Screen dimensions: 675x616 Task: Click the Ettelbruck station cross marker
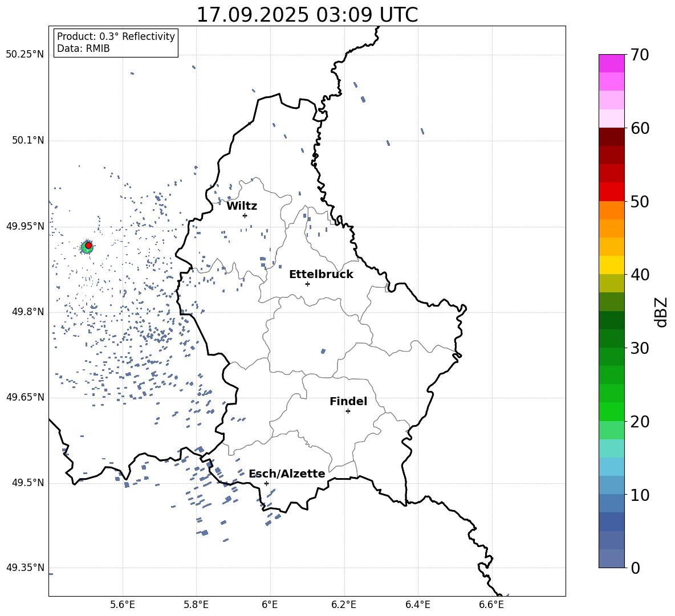click(x=307, y=284)
